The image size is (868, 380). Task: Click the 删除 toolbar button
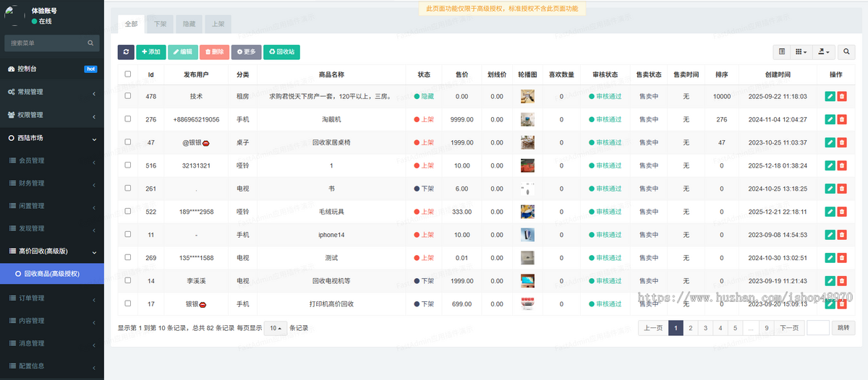tap(214, 52)
